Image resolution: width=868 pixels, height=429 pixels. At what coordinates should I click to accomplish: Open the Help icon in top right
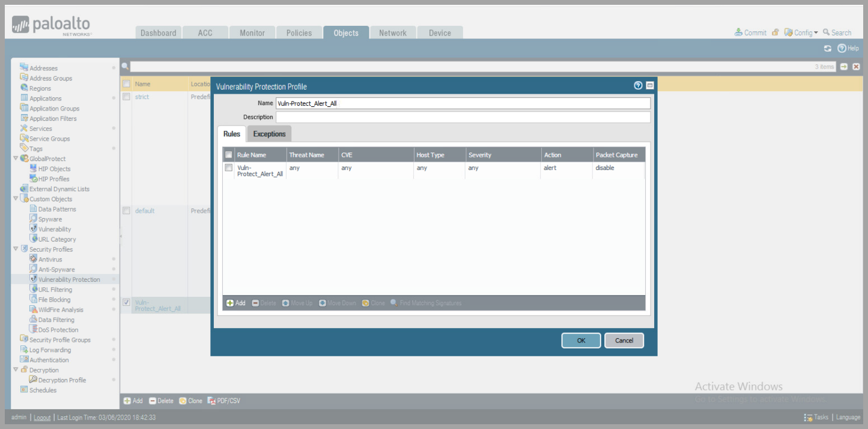tap(842, 48)
